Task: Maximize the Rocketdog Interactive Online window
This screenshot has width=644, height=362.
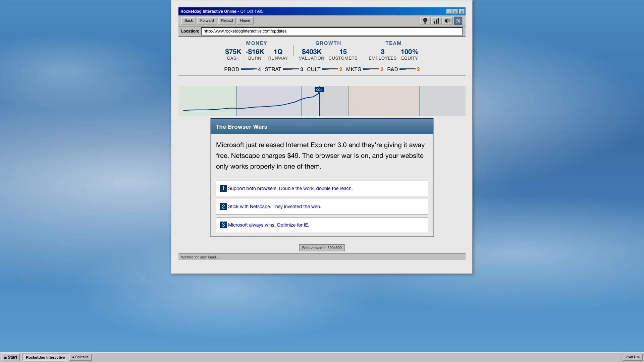Action: pos(455,11)
